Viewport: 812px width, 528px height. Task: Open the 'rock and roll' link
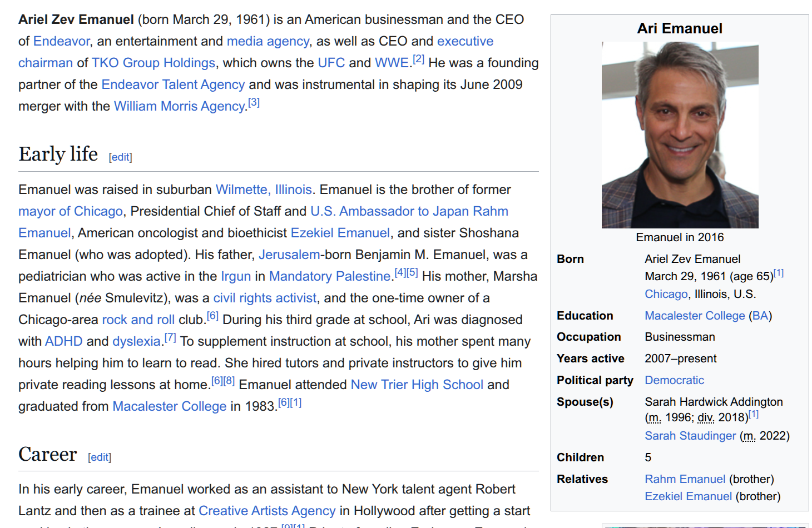click(x=138, y=320)
